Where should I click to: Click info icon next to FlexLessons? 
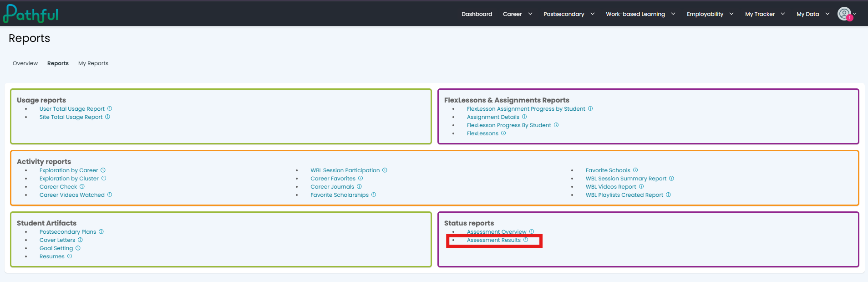point(503,133)
